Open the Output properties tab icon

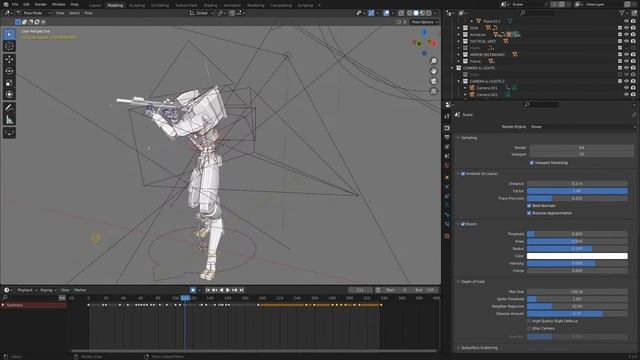(447, 138)
